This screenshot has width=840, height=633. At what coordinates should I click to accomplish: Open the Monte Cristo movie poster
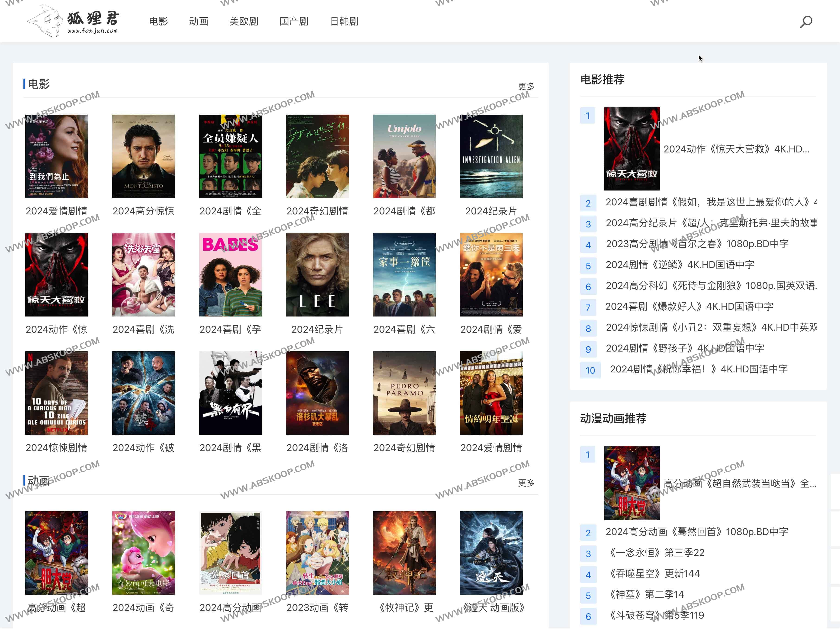tap(143, 156)
